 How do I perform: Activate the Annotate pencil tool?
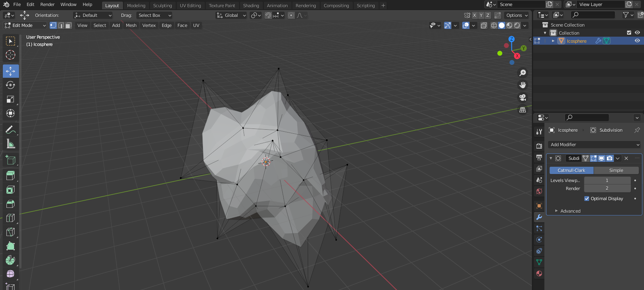[10, 130]
